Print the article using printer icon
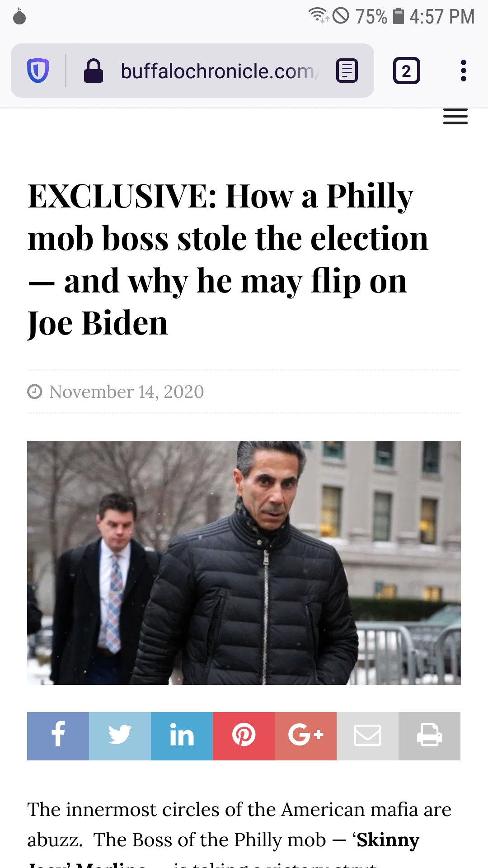The width and height of the screenshot is (488, 868). coord(429,736)
